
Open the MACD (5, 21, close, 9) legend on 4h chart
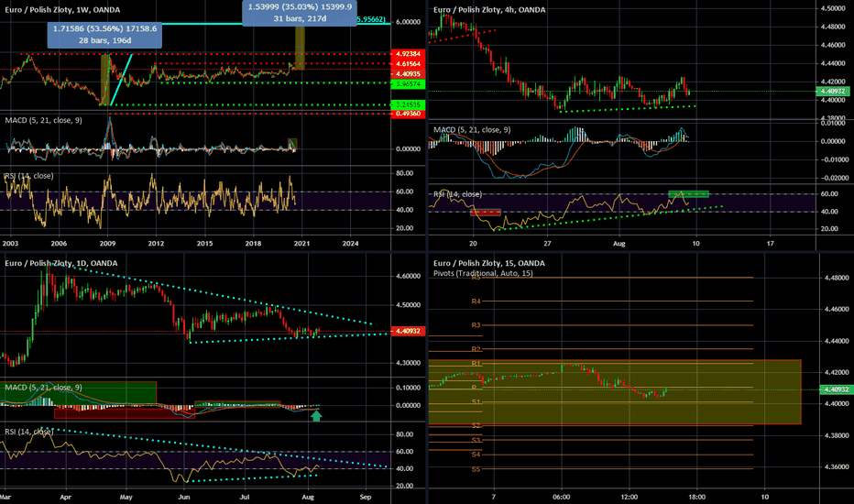click(x=472, y=130)
